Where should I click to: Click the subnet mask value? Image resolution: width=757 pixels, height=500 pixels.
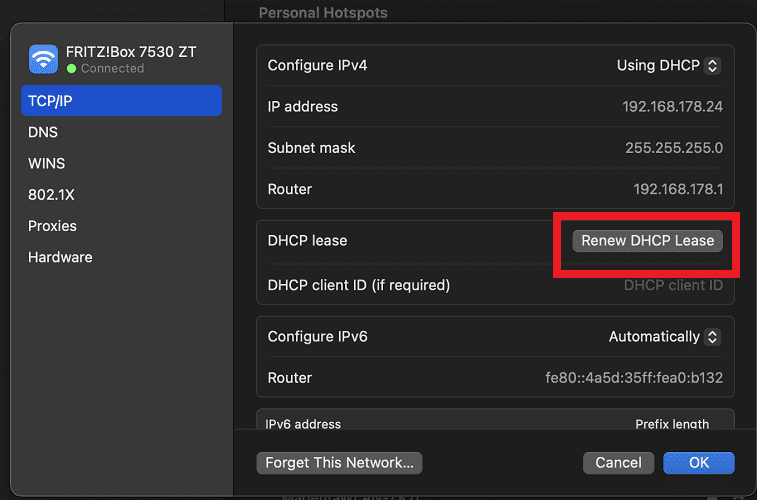point(673,148)
